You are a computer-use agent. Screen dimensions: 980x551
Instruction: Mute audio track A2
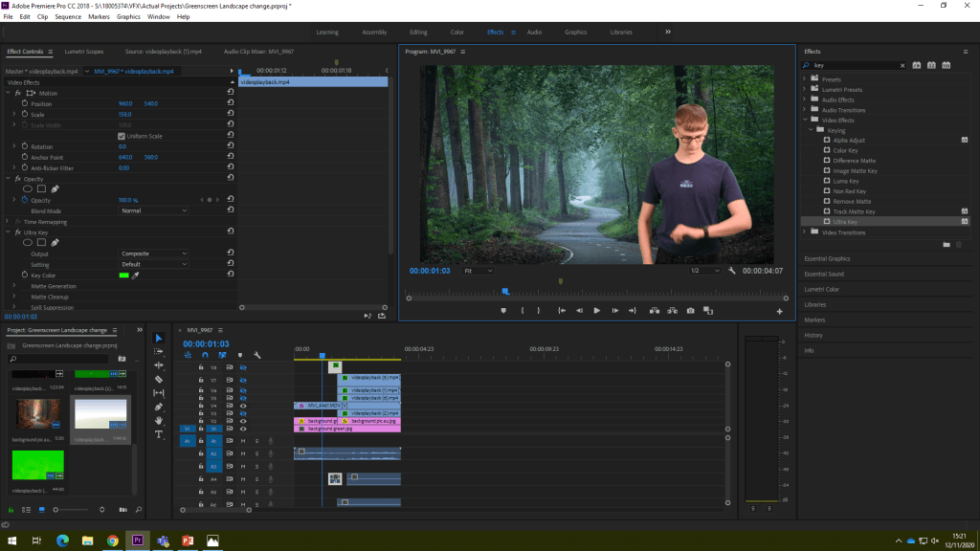click(x=243, y=453)
